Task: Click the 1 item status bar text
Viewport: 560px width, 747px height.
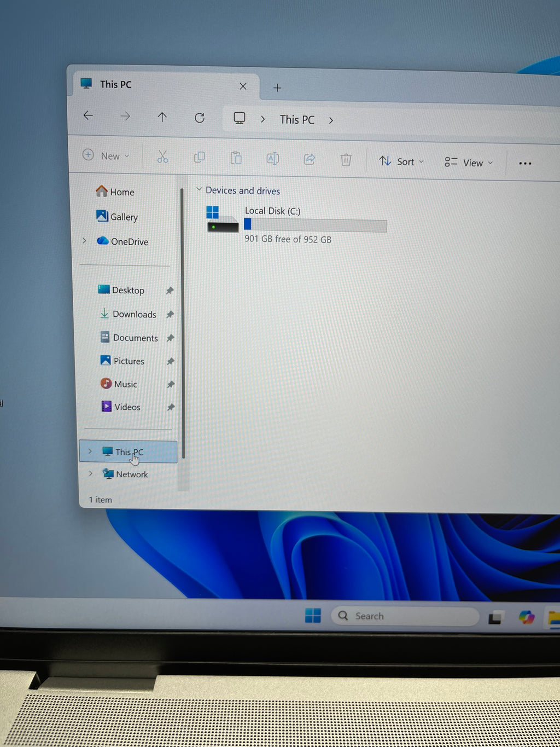Action: pyautogui.click(x=101, y=500)
